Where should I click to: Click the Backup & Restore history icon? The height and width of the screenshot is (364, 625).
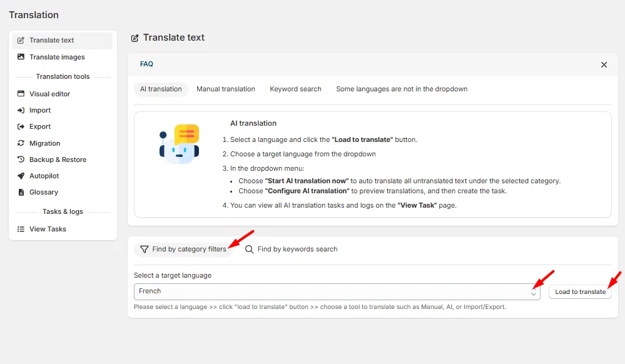click(x=21, y=159)
